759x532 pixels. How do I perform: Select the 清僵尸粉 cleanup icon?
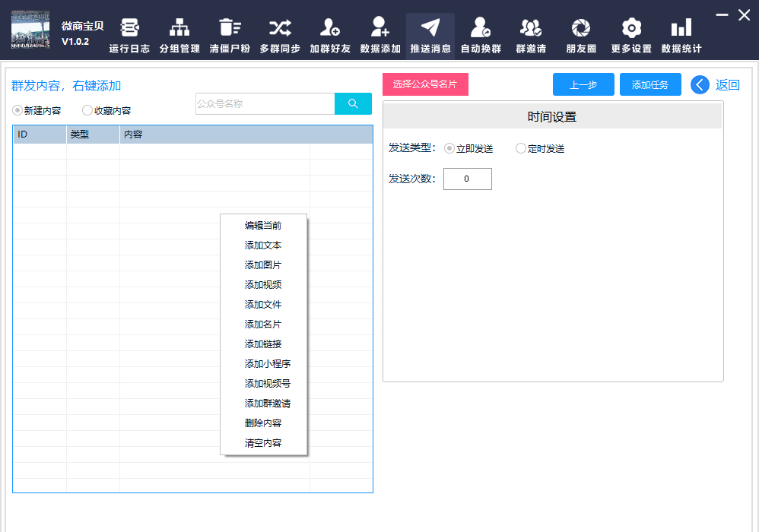(x=230, y=29)
